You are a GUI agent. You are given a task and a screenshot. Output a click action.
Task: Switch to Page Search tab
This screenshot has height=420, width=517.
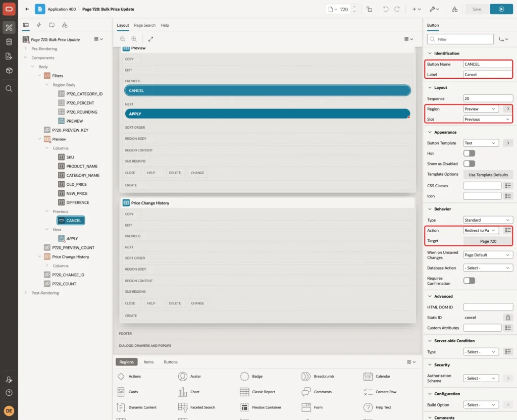click(x=144, y=25)
